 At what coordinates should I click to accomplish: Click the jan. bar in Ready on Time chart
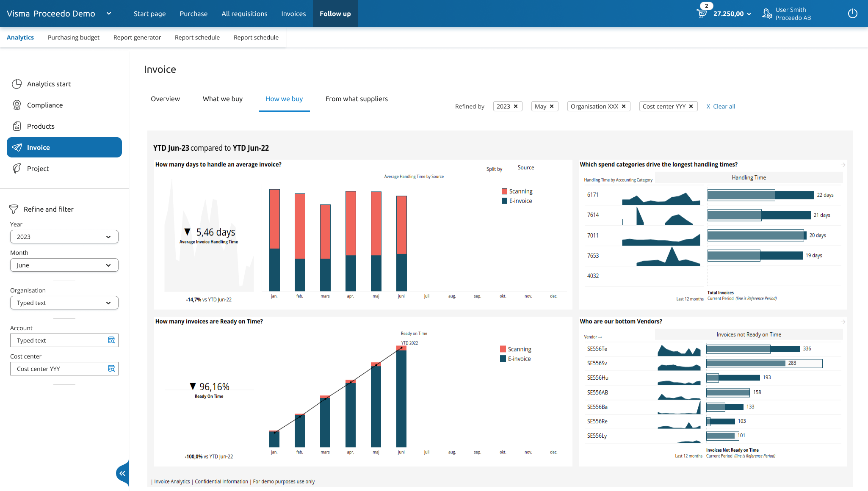pos(274,439)
